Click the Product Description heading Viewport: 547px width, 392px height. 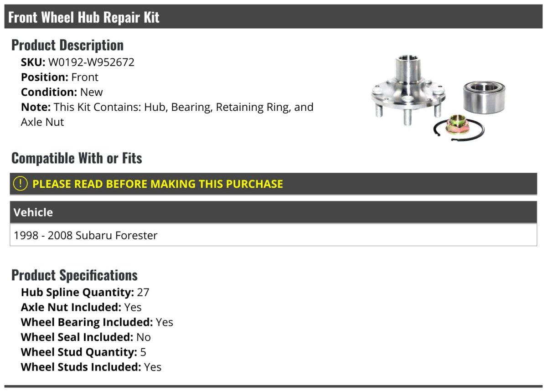(x=67, y=45)
